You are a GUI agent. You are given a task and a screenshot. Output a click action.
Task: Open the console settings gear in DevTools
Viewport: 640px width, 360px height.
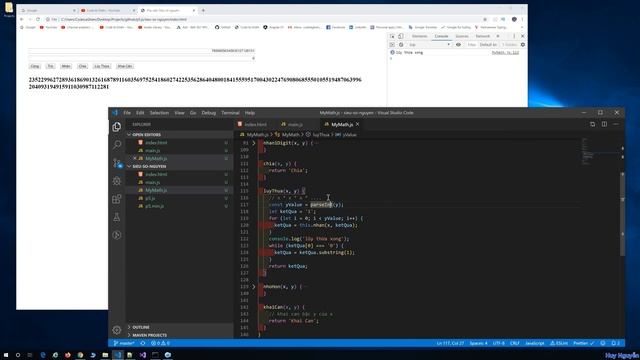coord(522,44)
